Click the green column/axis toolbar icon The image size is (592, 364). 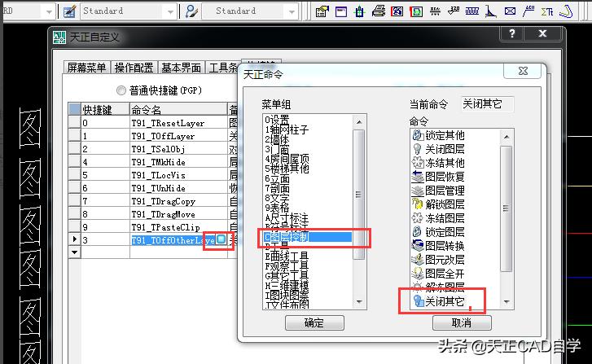point(359,11)
